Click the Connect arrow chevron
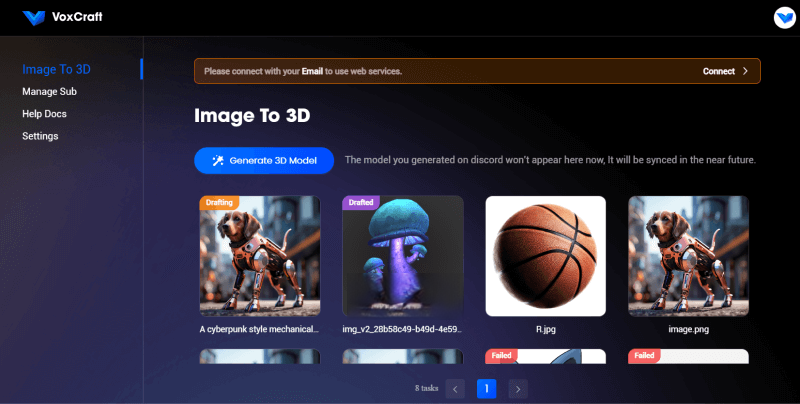 point(745,71)
